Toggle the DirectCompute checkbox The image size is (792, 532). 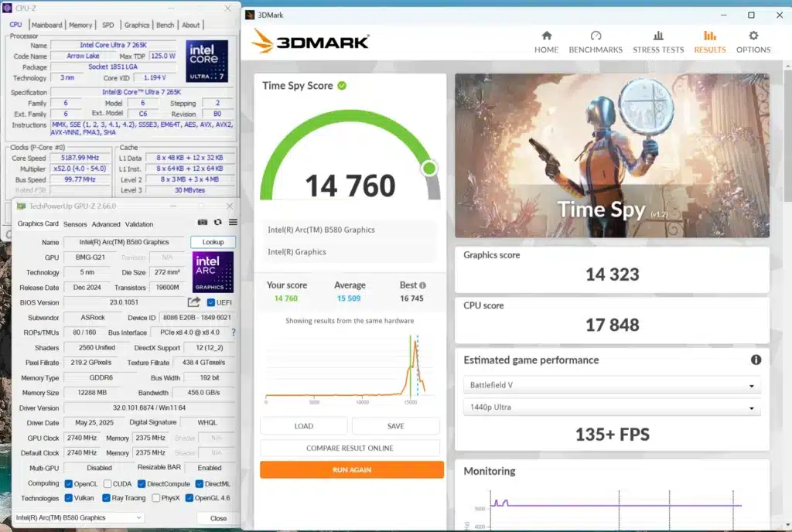(x=142, y=483)
